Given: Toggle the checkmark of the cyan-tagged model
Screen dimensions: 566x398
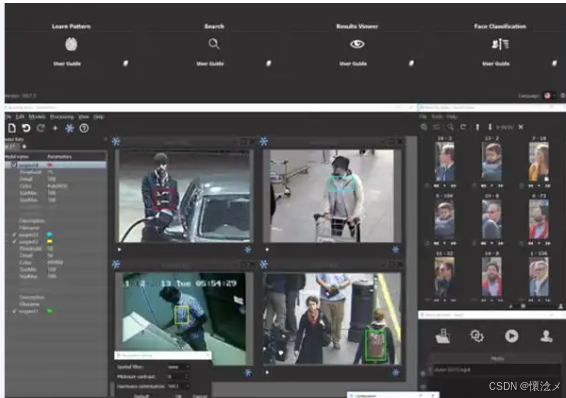Looking at the screenshot, I should [14, 235].
